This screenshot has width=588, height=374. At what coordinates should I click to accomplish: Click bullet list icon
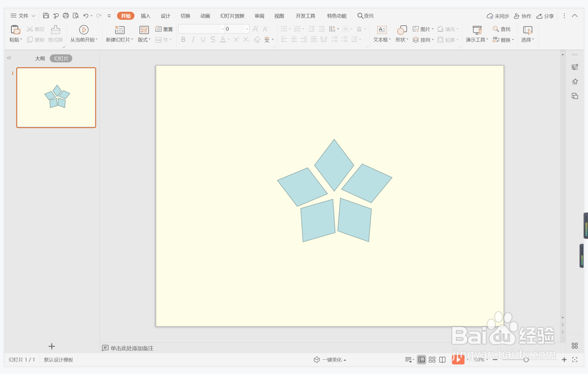[x=284, y=29]
